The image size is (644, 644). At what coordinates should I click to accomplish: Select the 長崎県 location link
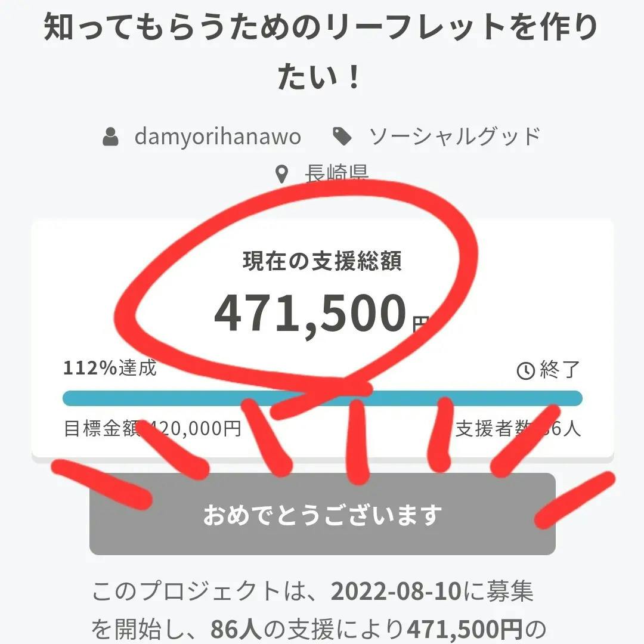click(336, 173)
